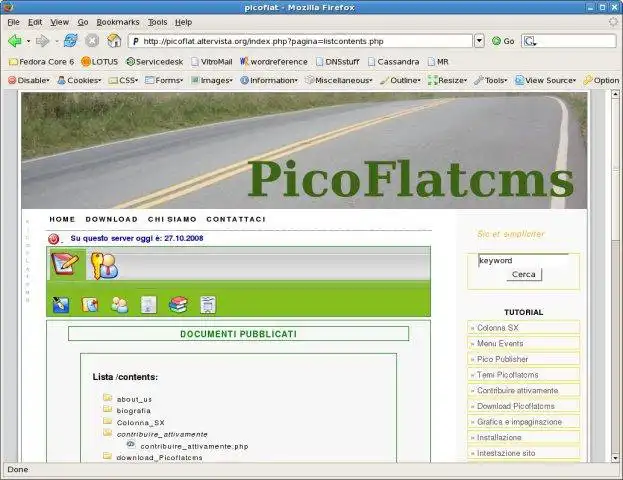The width and height of the screenshot is (623, 480).
Task: Open the Servicedesk bookmark
Action: pyautogui.click(x=155, y=62)
